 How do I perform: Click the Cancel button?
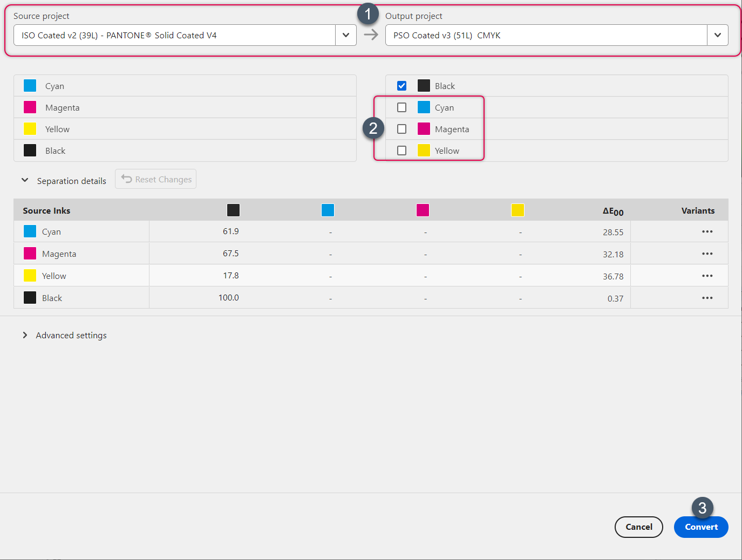(x=638, y=527)
